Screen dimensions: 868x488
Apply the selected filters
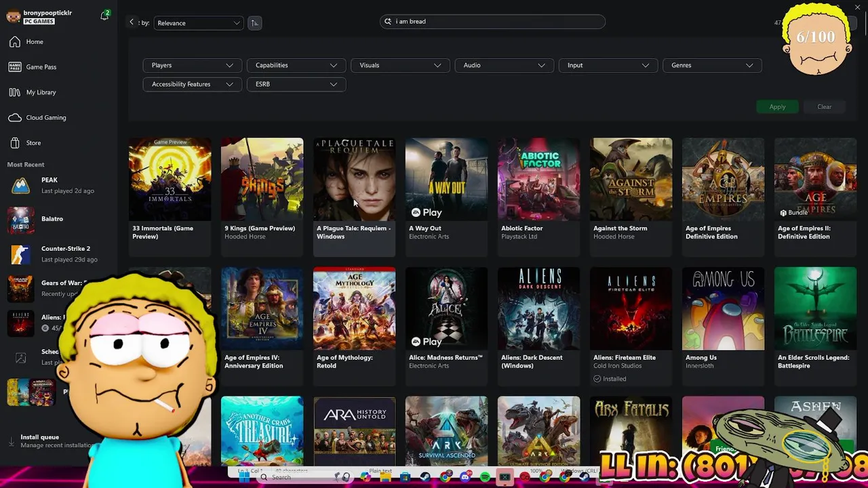[x=777, y=107]
